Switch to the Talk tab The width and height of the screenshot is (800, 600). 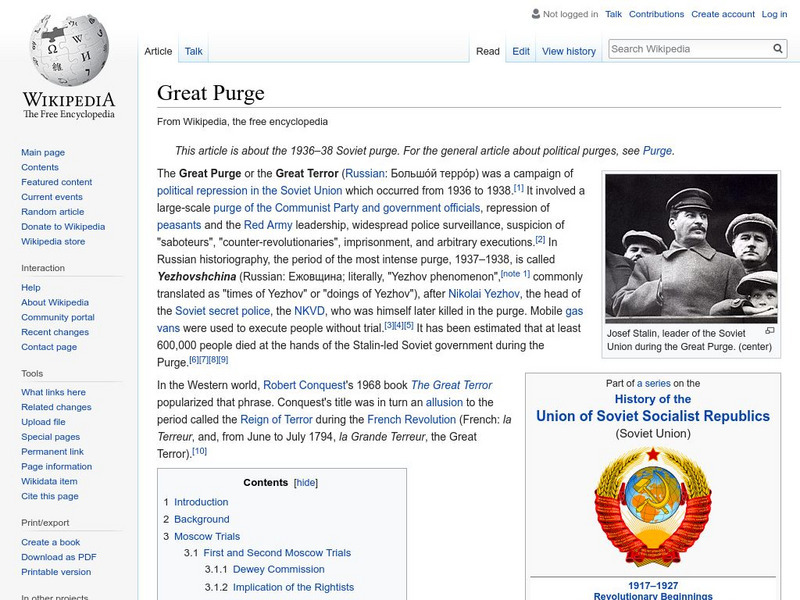pyautogui.click(x=192, y=50)
